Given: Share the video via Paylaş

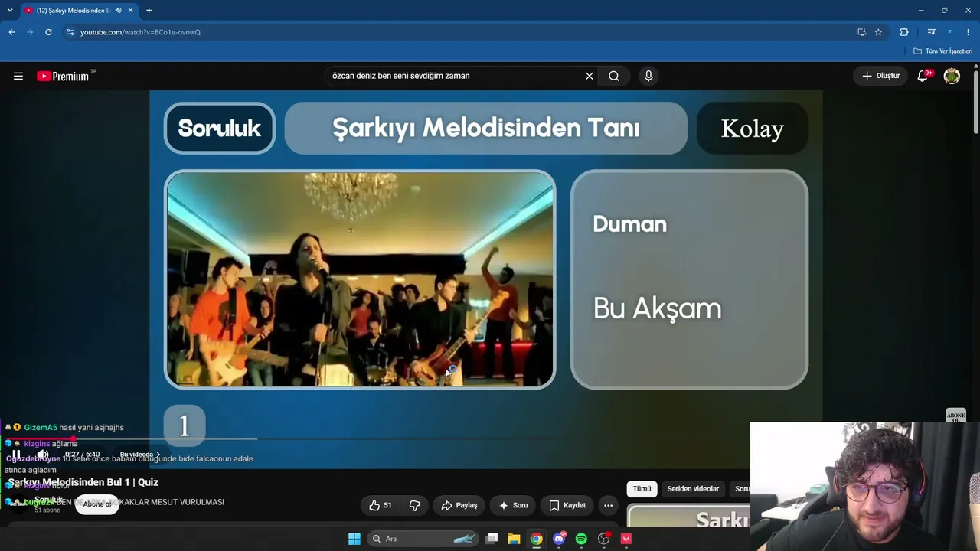Looking at the screenshot, I should point(459,505).
